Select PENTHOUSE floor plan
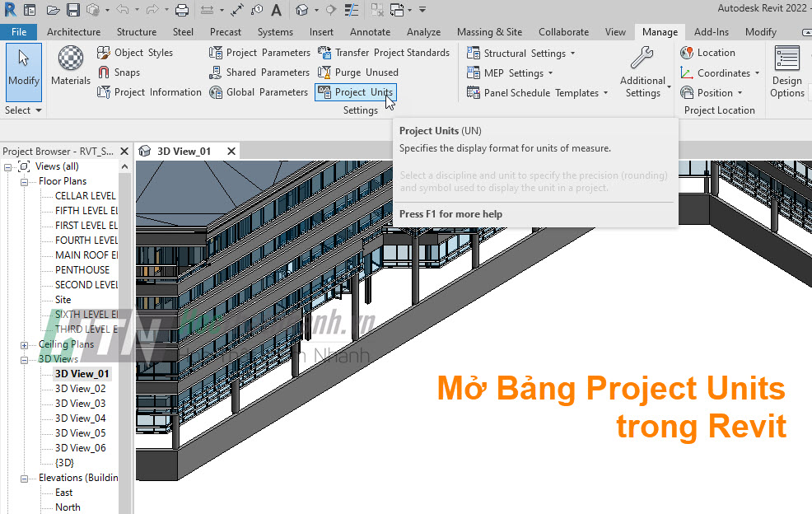 pos(82,269)
